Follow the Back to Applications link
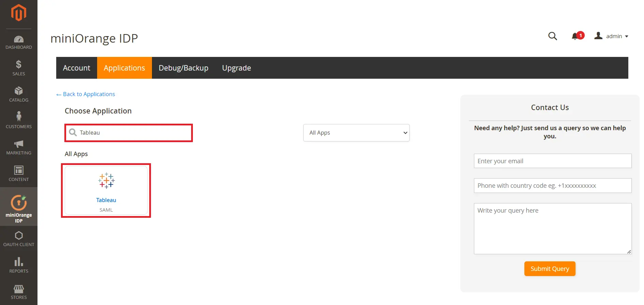Viewport: 644px width, 305px height. 86,94
